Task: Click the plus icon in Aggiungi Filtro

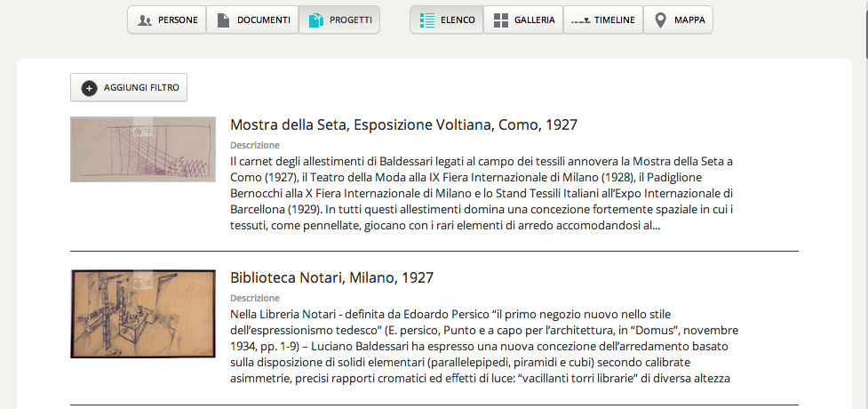Action: click(89, 87)
